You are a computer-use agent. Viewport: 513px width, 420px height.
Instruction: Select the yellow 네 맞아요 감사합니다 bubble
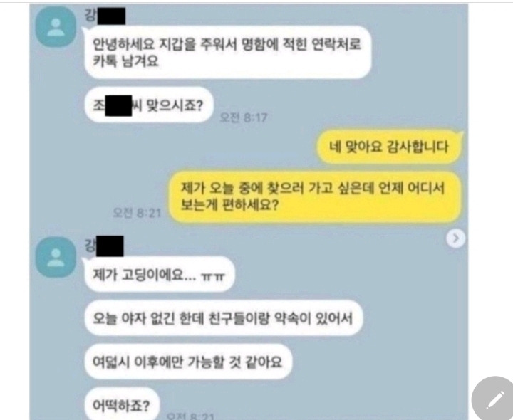coord(389,147)
